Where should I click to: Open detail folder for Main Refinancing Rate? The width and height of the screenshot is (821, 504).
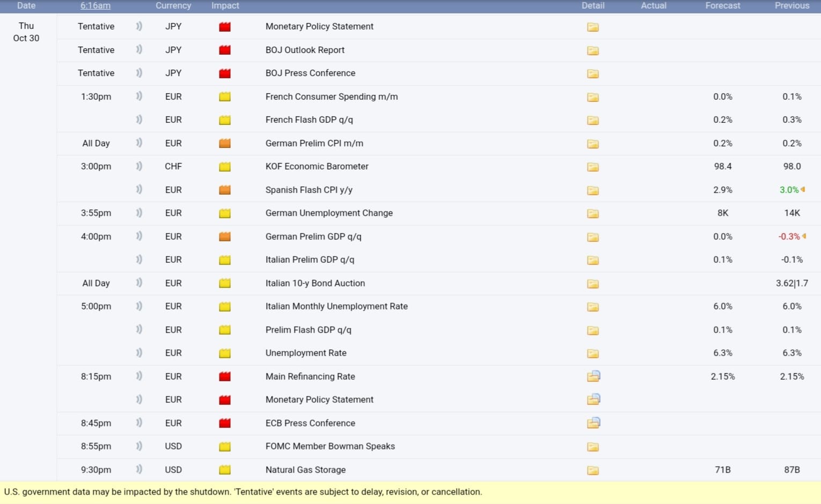pos(593,376)
